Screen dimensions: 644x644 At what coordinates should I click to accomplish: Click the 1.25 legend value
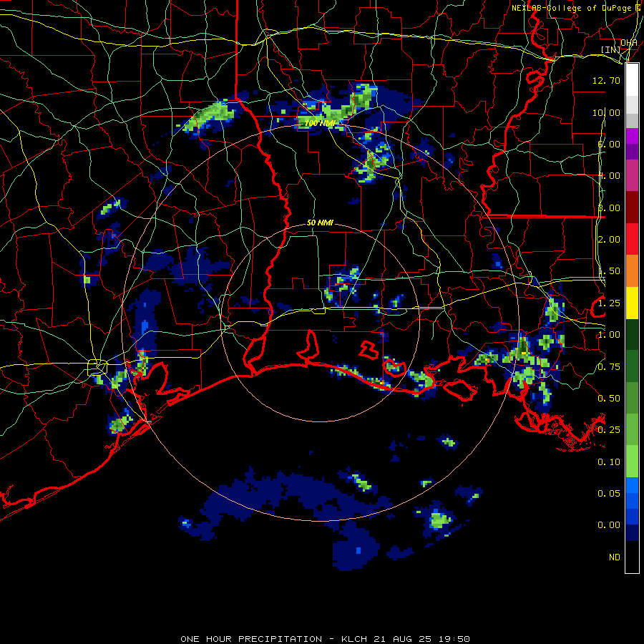609,303
